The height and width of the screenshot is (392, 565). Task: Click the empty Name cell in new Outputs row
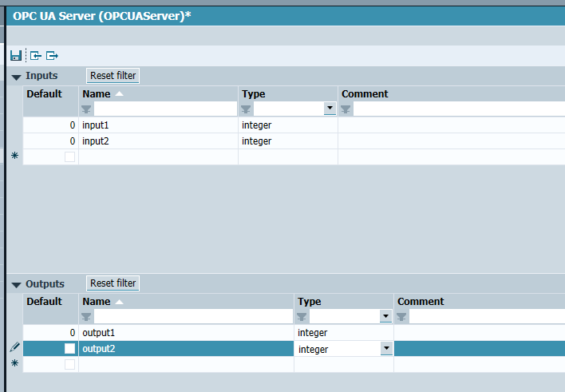(186, 364)
